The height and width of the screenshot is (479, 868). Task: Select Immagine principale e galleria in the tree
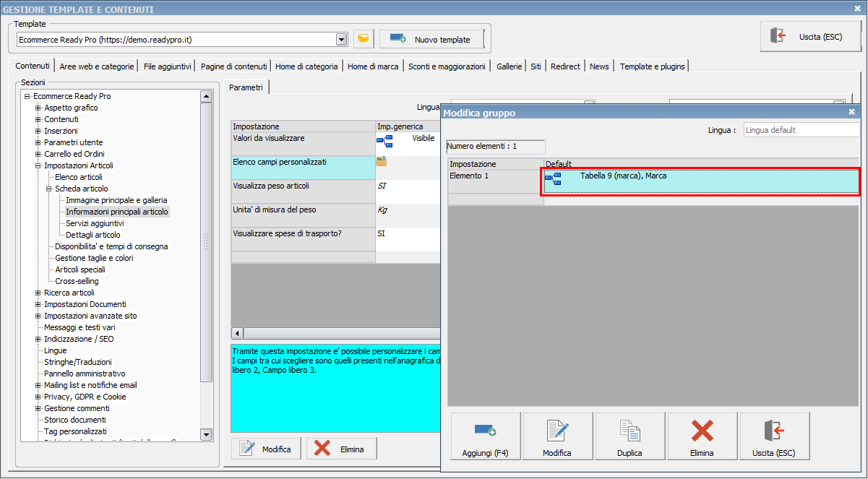pos(116,200)
